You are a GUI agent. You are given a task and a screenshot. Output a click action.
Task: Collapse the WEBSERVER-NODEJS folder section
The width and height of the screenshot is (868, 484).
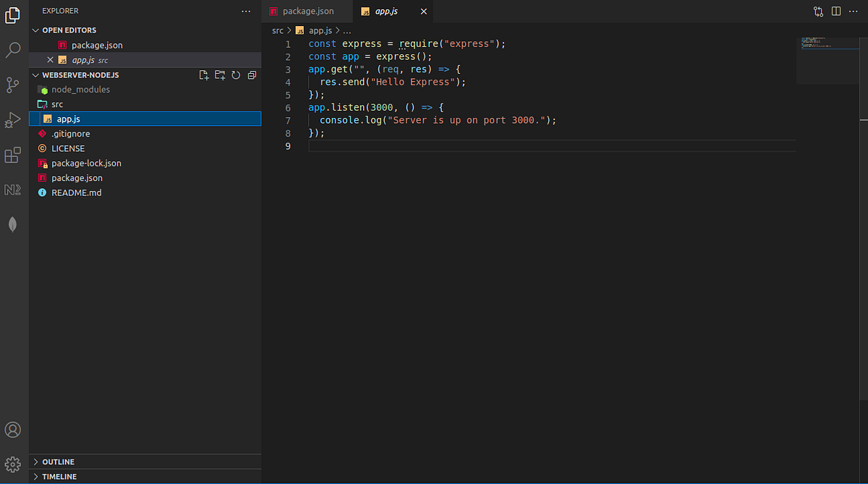tap(35, 75)
